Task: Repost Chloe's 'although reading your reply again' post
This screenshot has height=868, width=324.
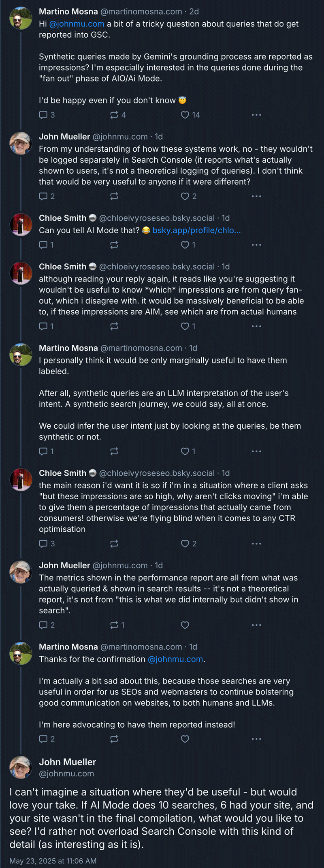Action: 114,326
